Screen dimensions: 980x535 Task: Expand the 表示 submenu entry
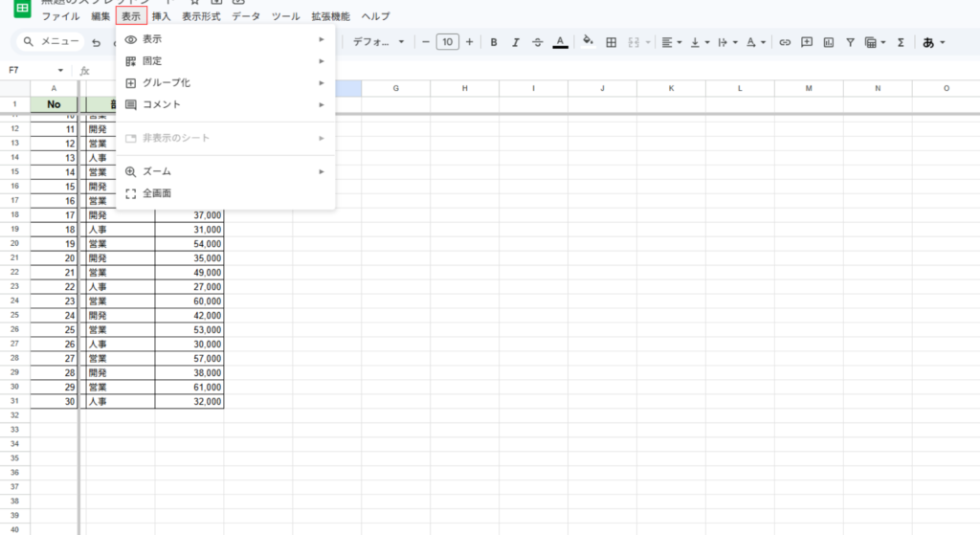(x=226, y=39)
